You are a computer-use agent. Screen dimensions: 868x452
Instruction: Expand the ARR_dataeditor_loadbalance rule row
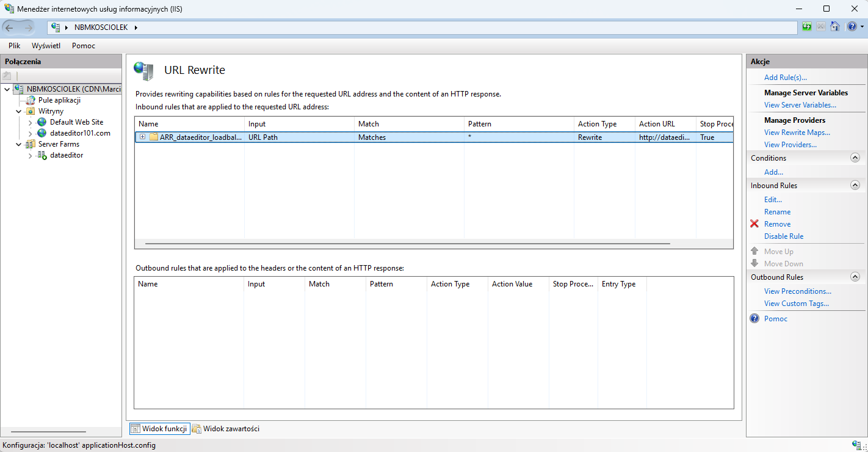pyautogui.click(x=142, y=137)
